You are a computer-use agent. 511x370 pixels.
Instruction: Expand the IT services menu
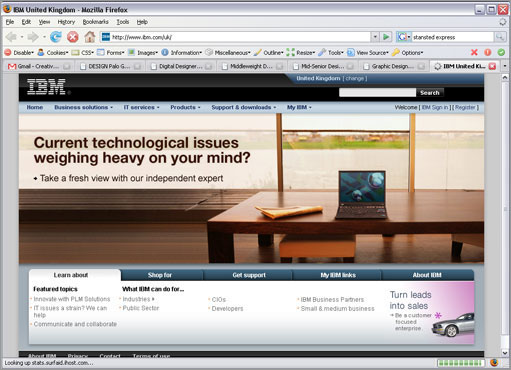141,107
